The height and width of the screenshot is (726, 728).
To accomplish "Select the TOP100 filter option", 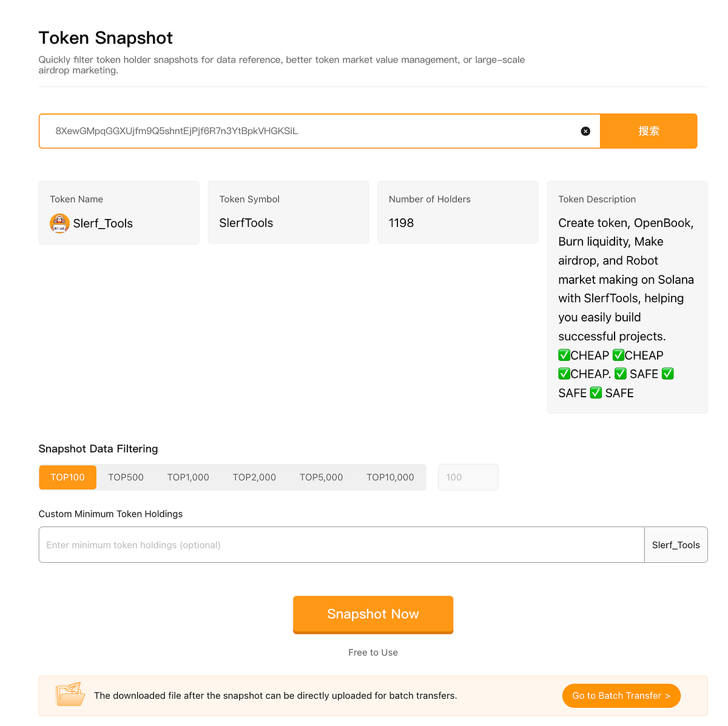I will pyautogui.click(x=67, y=477).
